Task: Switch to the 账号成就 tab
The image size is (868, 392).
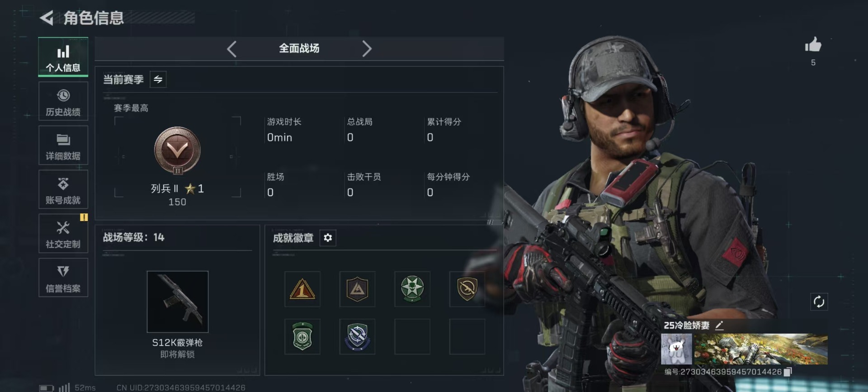Action: (63, 190)
